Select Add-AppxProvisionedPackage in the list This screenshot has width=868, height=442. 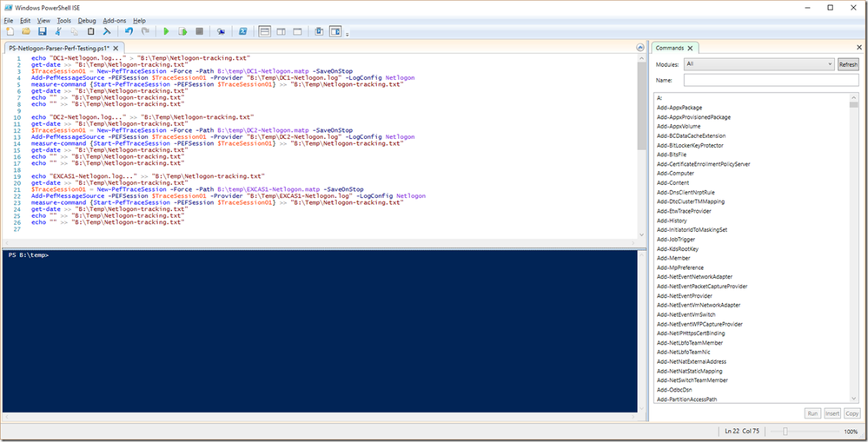click(x=693, y=117)
